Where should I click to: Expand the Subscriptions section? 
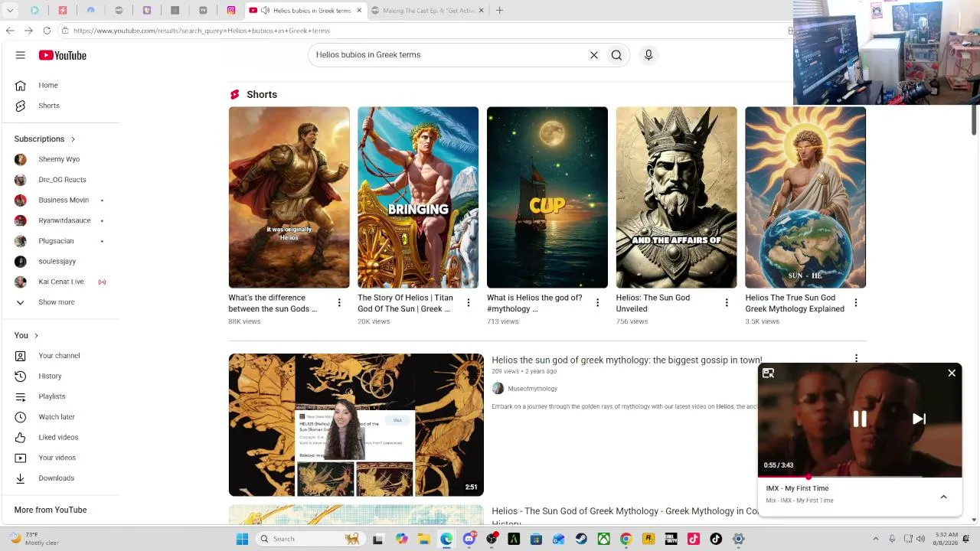(44, 139)
